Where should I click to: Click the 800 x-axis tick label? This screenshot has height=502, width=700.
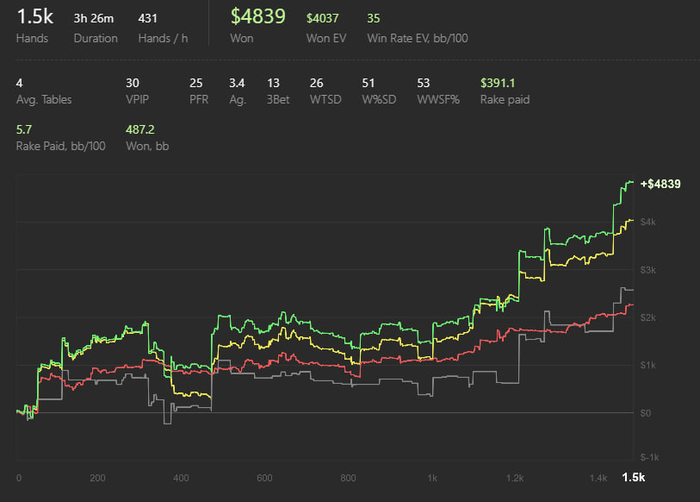coord(348,478)
